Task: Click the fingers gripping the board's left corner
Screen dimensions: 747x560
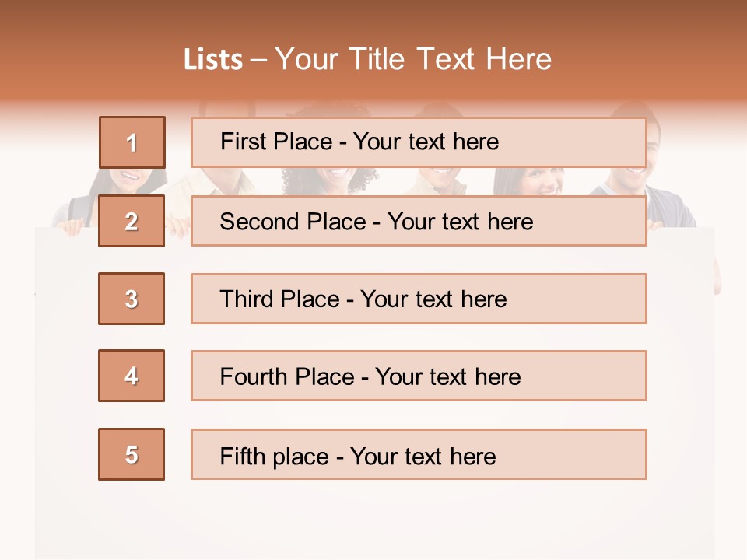Action: point(72,227)
